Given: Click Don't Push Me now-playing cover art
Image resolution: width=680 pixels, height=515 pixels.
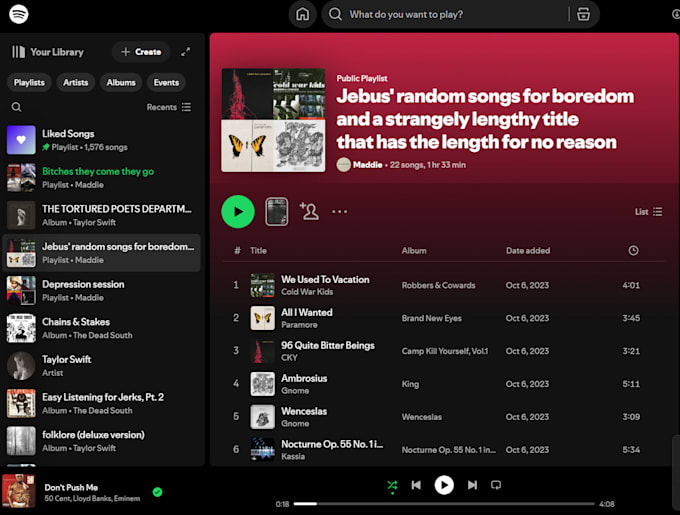Looking at the screenshot, I should [x=19, y=491].
